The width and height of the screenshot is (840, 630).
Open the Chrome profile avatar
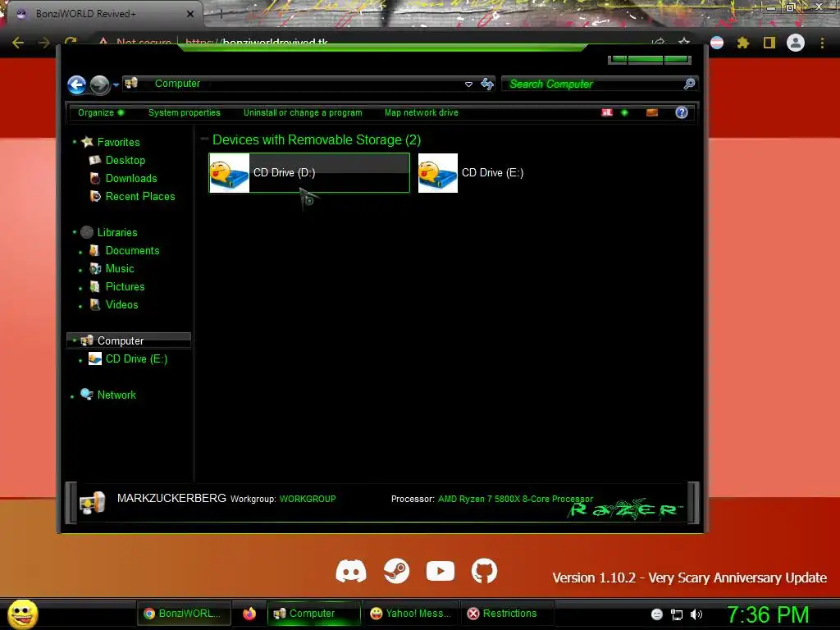click(796, 43)
